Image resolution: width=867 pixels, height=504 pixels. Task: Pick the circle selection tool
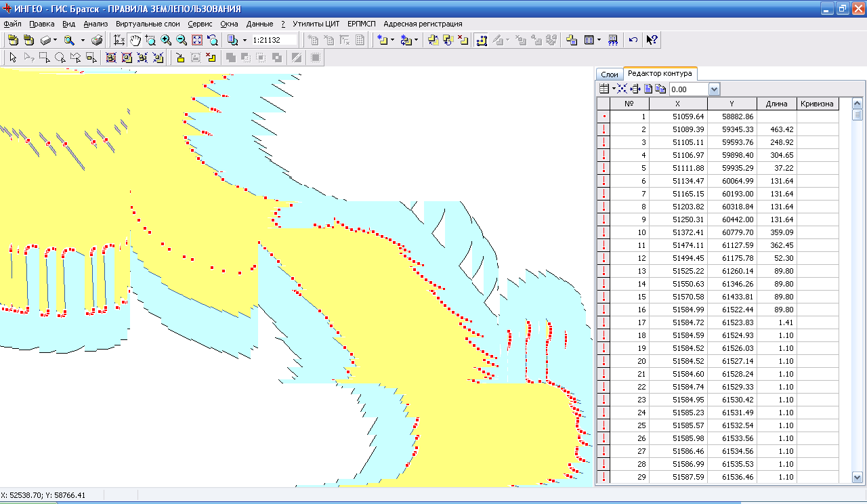coord(60,58)
